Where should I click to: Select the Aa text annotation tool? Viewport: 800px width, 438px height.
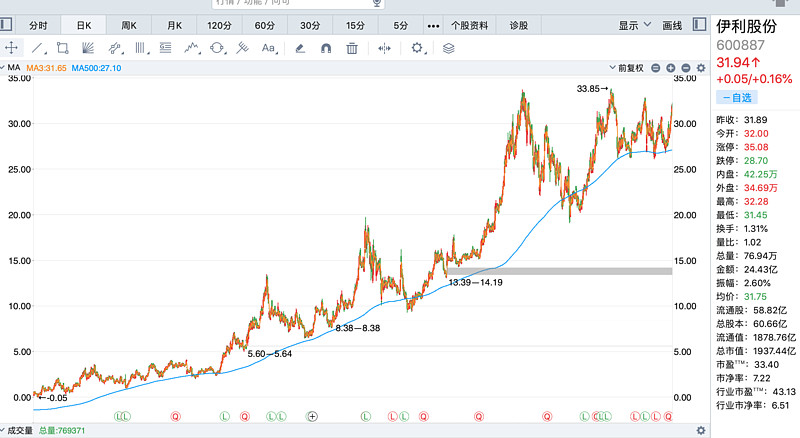click(x=268, y=47)
